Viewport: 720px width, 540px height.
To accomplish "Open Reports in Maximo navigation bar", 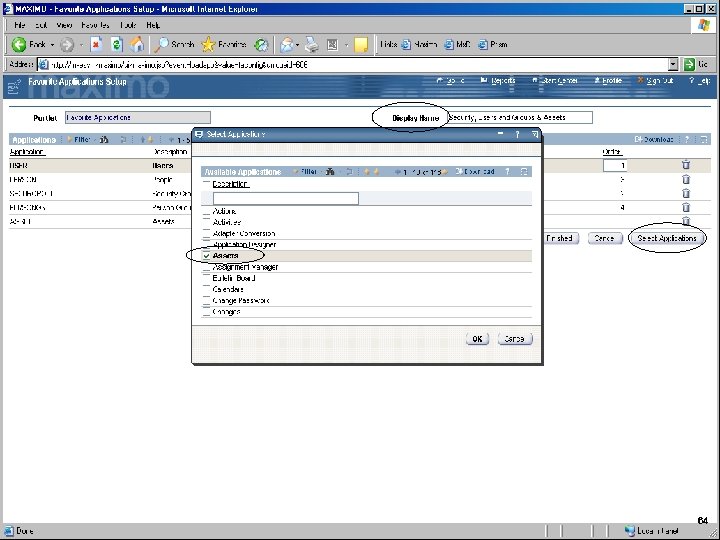I will click(498, 81).
